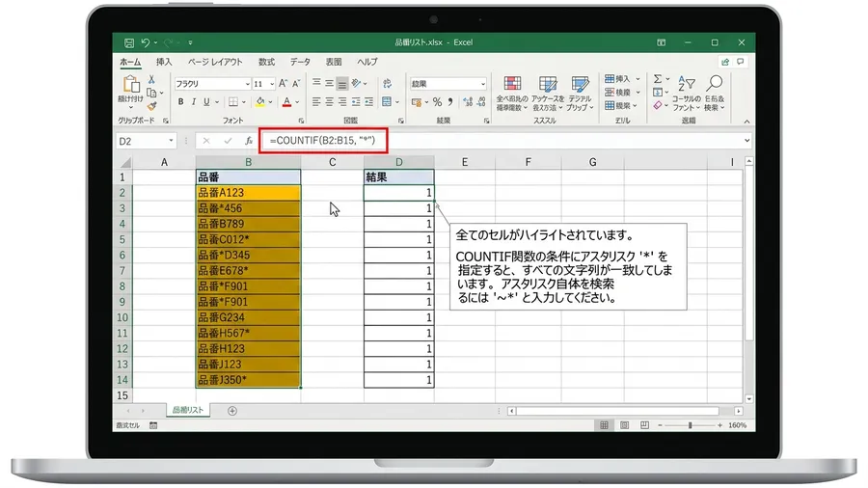868x488 pixels.
Task: Toggle Italic formatting
Action: [193, 102]
